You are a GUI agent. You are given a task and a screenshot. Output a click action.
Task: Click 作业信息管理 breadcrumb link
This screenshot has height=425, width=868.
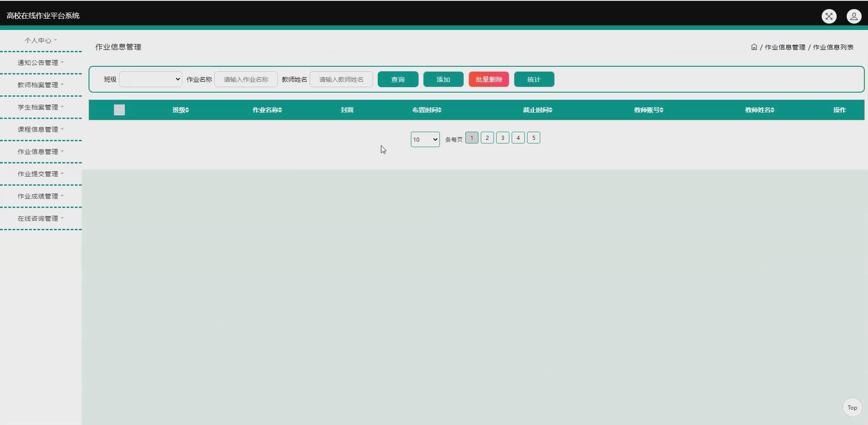(785, 47)
